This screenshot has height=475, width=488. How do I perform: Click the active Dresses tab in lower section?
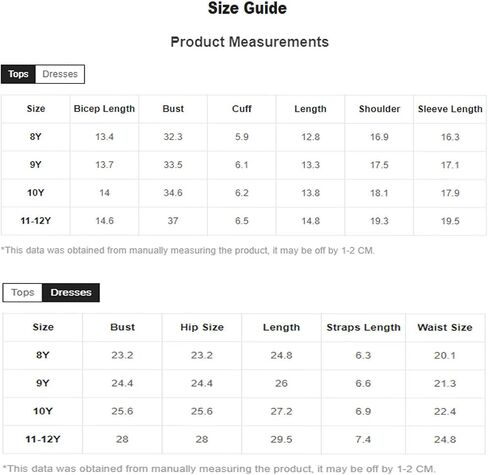[71, 293]
